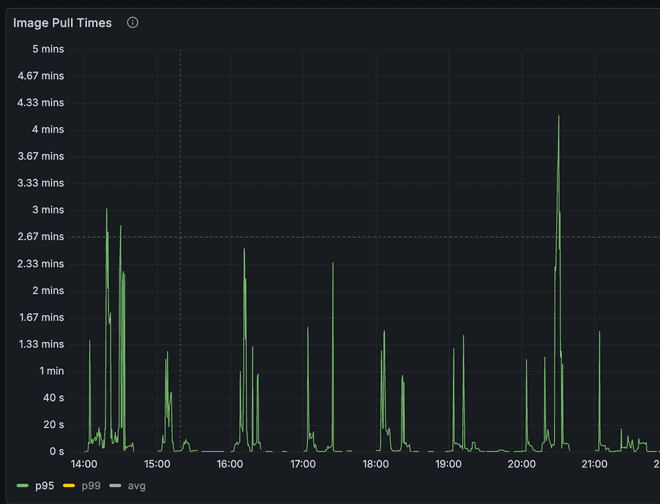This screenshot has width=660, height=504.
Task: Click the spike peak just after 16:00
Action: (244, 249)
